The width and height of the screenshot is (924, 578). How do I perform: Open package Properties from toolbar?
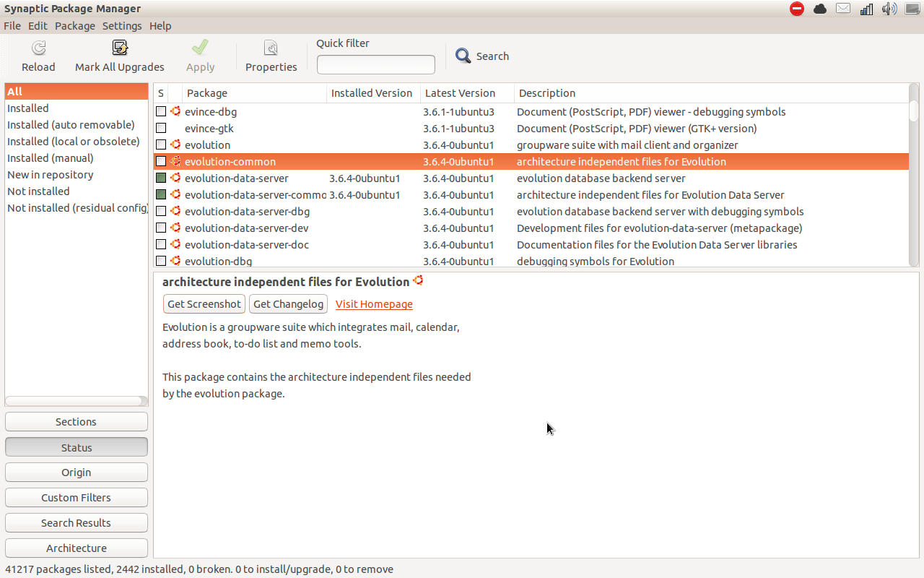tap(271, 48)
